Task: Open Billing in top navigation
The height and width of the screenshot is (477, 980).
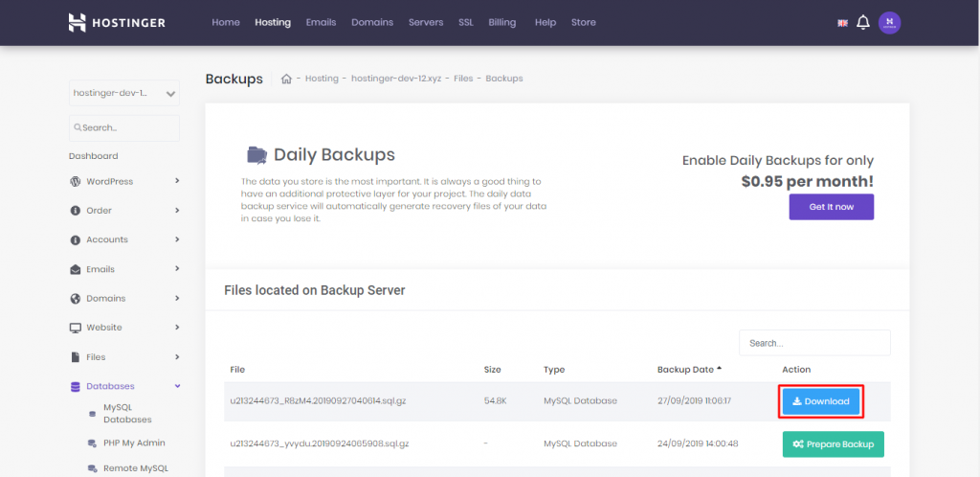Action: coord(502,22)
